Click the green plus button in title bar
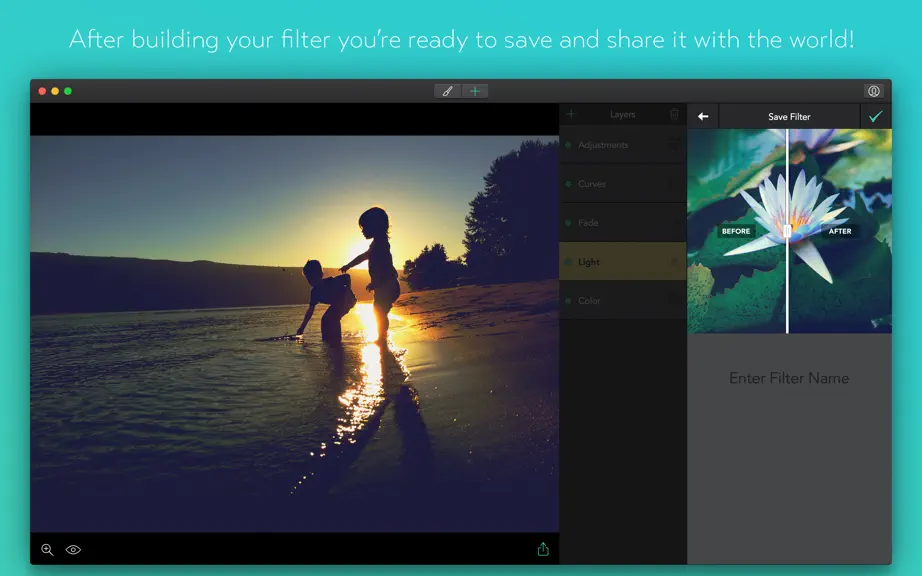Image resolution: width=922 pixels, height=576 pixels. coord(475,91)
